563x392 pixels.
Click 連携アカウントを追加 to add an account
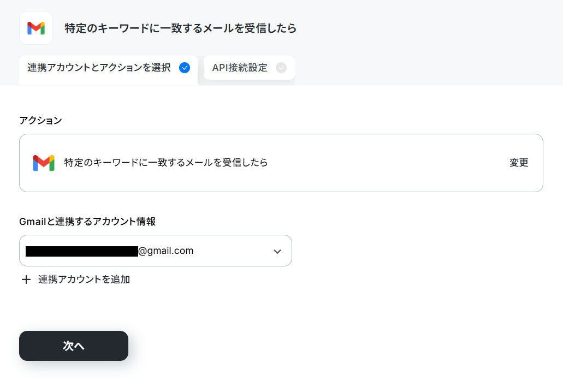click(x=84, y=280)
